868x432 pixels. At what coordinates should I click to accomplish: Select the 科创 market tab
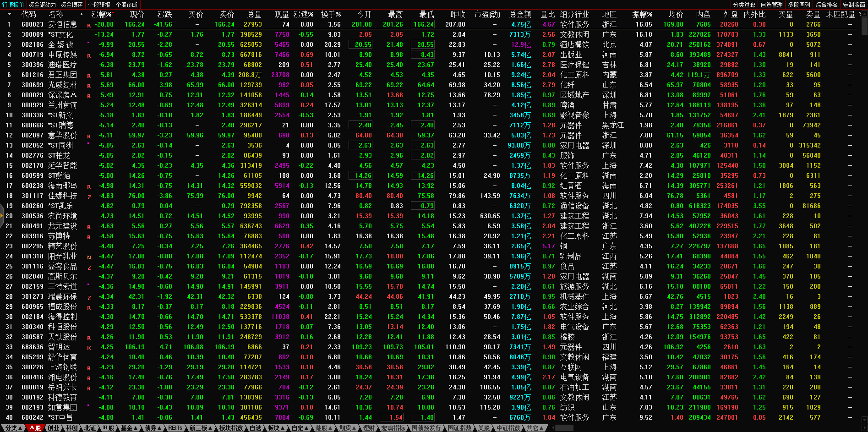71,428
